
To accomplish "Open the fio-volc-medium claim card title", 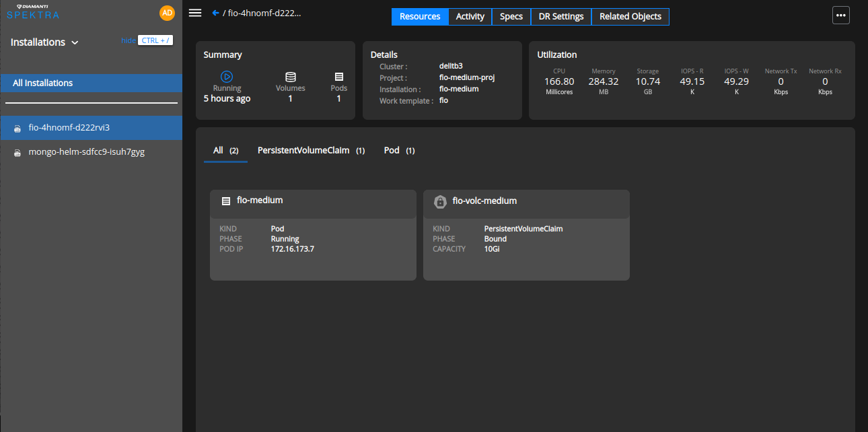I will 484,201.
